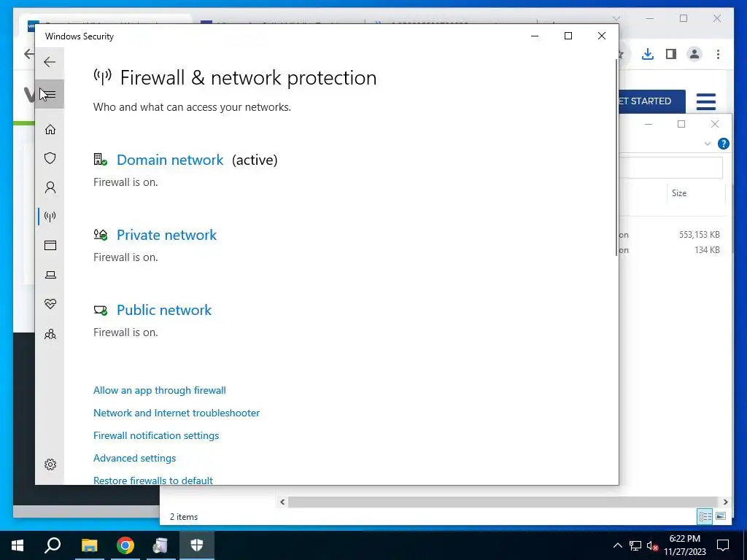Open Account protection person icon
747x560 pixels.
coord(50,187)
